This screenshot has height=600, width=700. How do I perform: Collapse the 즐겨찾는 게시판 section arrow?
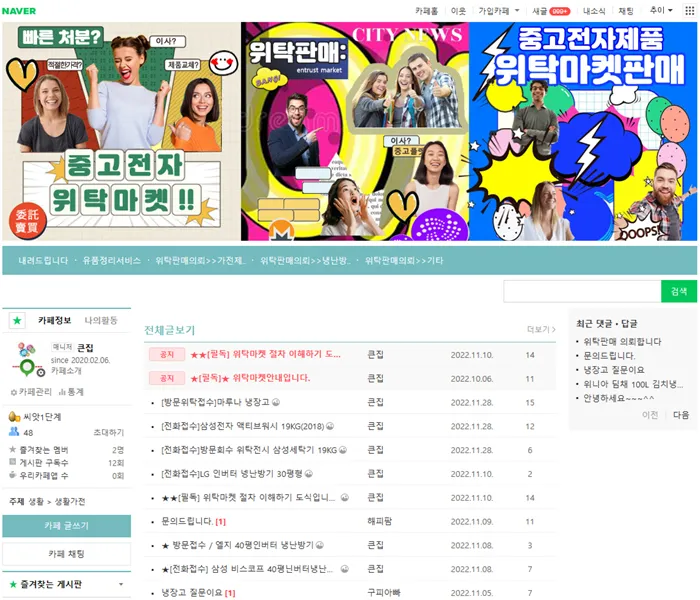[x=121, y=584]
